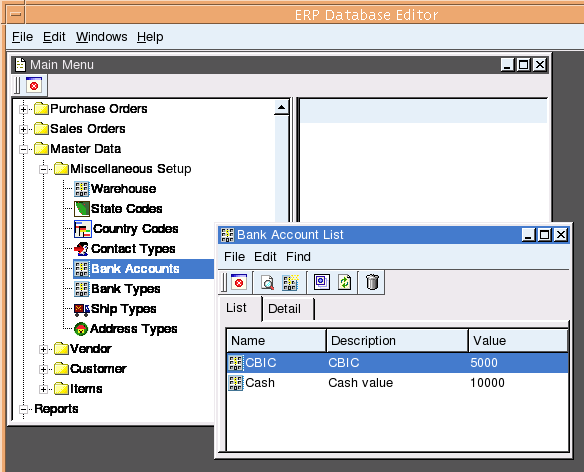Collapse the Master Data folder
This screenshot has width=584, height=472.
point(23,149)
